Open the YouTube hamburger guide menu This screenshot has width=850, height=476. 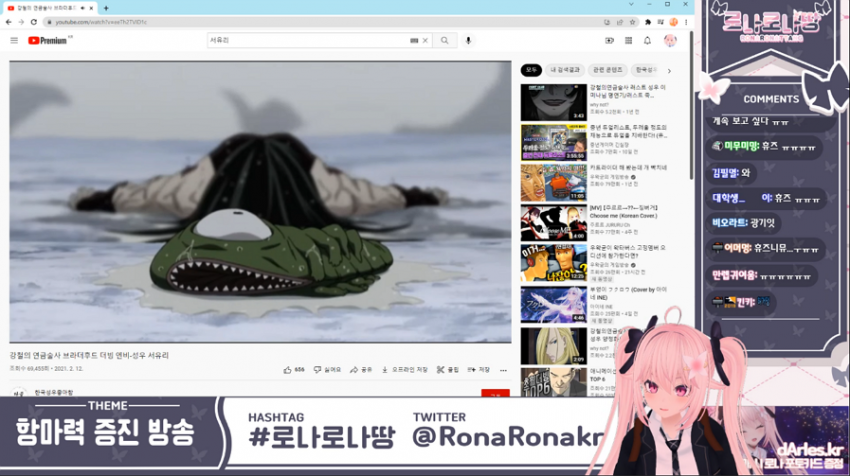[x=14, y=41]
